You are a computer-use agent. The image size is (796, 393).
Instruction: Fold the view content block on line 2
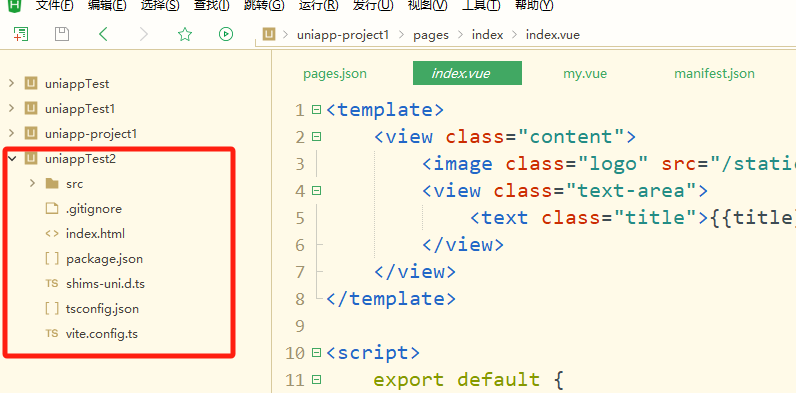316,137
